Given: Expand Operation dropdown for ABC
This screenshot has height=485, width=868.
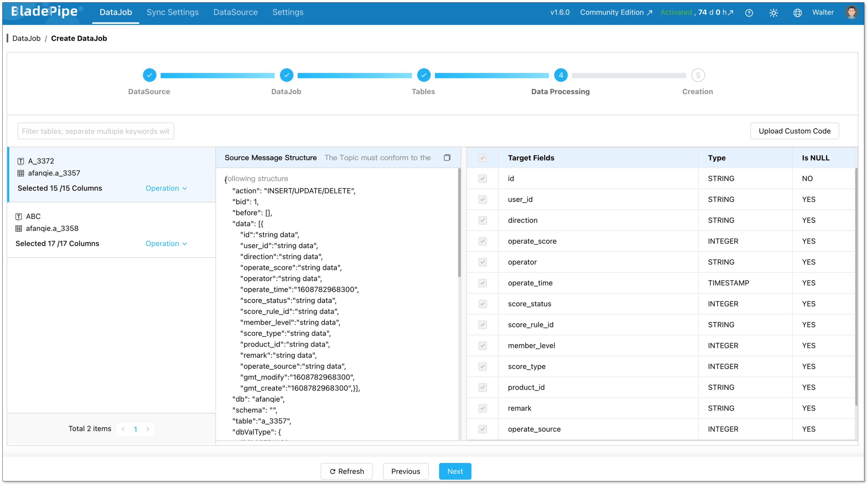Looking at the screenshot, I should 166,243.
